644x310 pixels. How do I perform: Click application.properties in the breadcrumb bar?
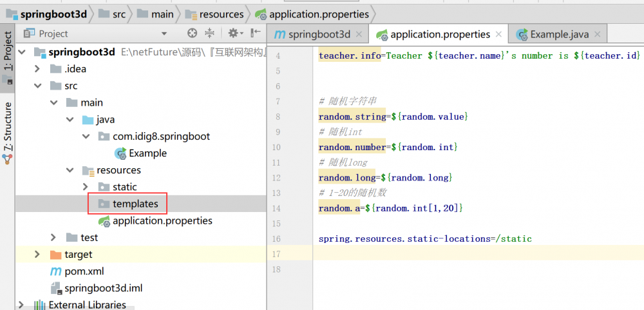pos(319,14)
